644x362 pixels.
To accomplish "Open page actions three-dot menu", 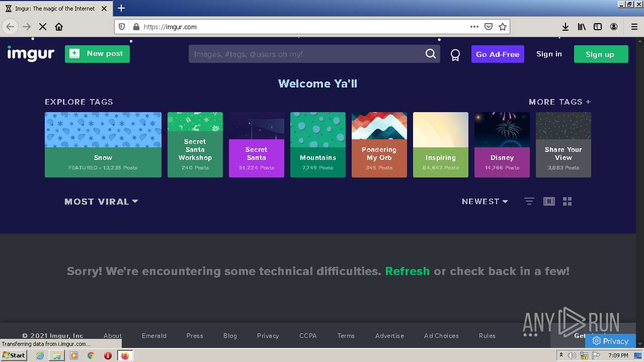I will tap(474, 27).
